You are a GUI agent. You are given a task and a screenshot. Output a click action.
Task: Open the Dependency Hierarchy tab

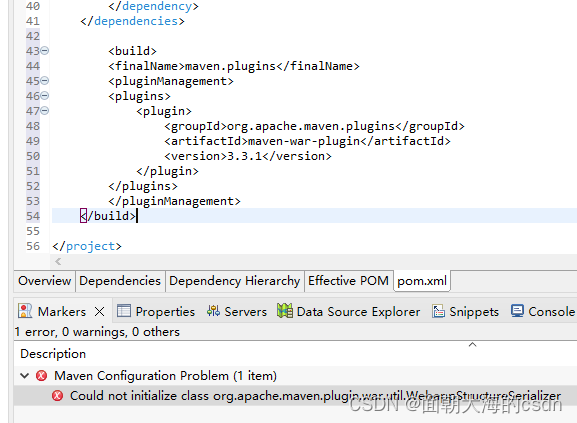tap(234, 281)
